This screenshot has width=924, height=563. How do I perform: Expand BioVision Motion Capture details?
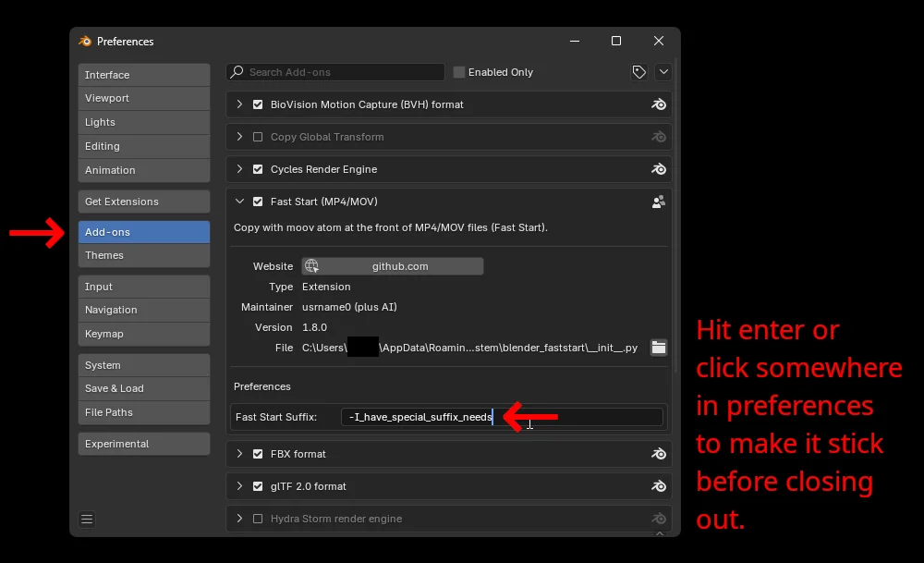[x=239, y=104]
